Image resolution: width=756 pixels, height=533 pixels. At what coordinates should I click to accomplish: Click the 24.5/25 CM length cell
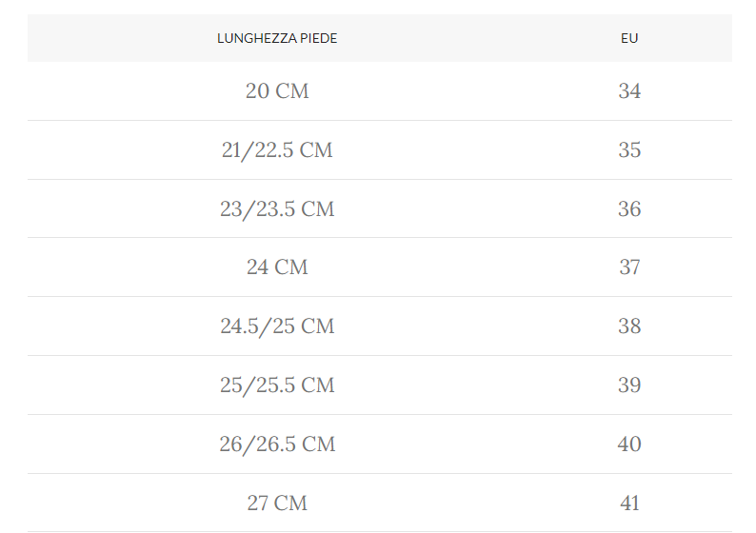click(x=277, y=326)
